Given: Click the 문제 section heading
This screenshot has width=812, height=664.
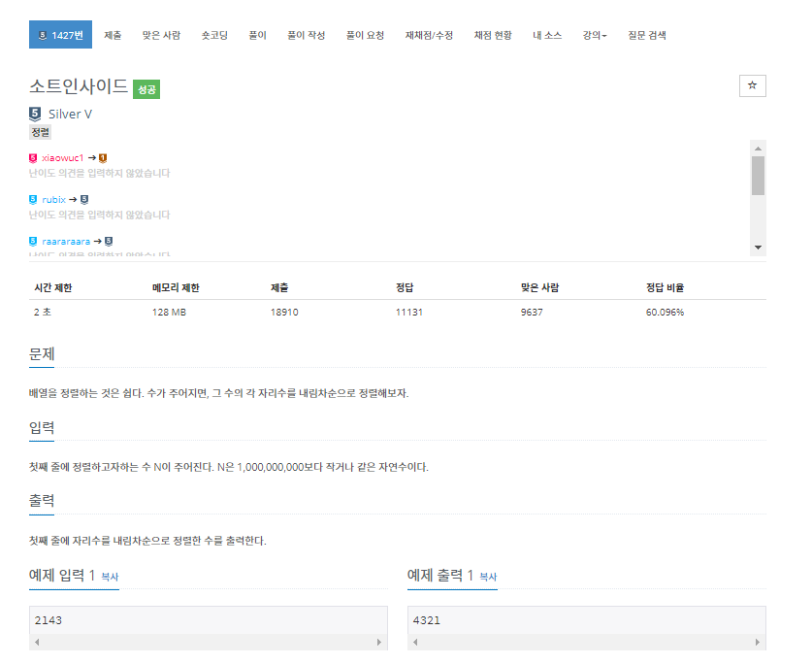Looking at the screenshot, I should point(42,354).
